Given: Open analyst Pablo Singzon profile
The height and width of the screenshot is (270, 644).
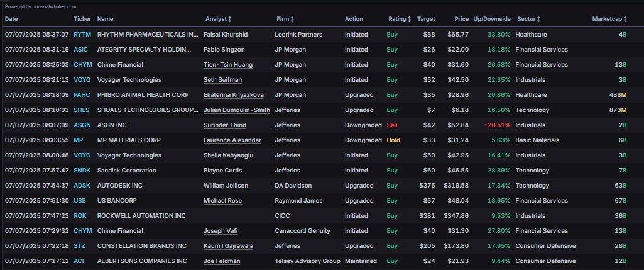Looking at the screenshot, I should click(x=224, y=49).
